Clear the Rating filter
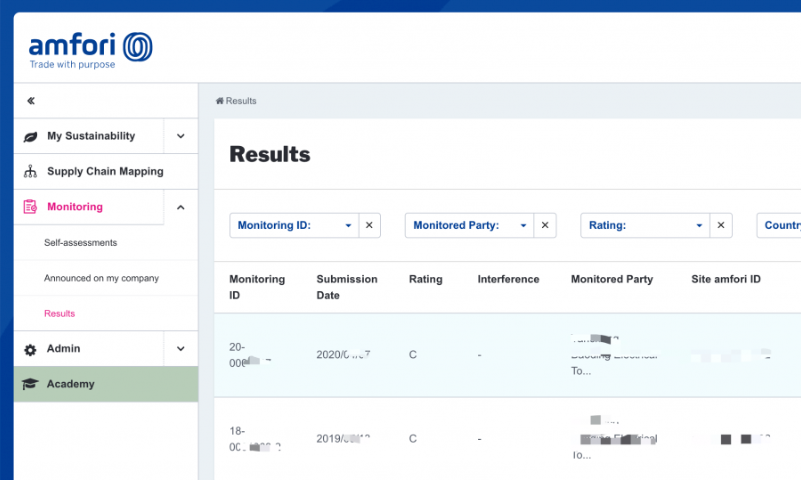The height and width of the screenshot is (480, 801). 720,226
